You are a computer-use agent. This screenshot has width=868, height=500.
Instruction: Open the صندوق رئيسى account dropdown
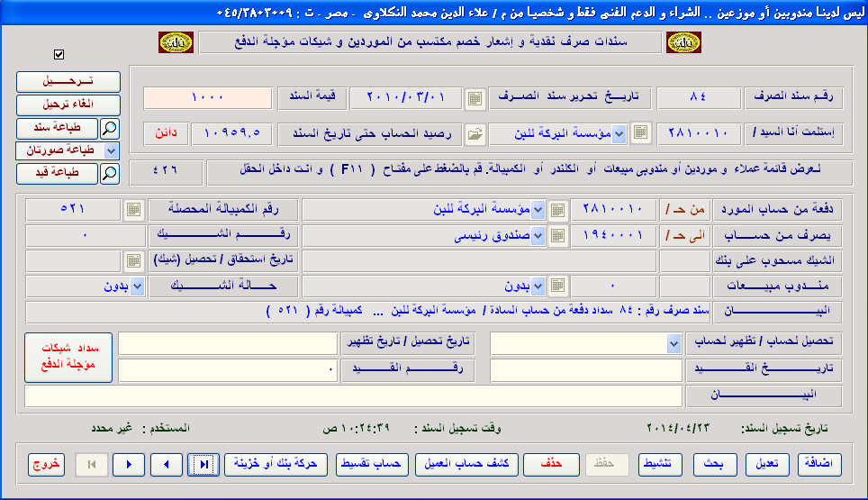538,236
